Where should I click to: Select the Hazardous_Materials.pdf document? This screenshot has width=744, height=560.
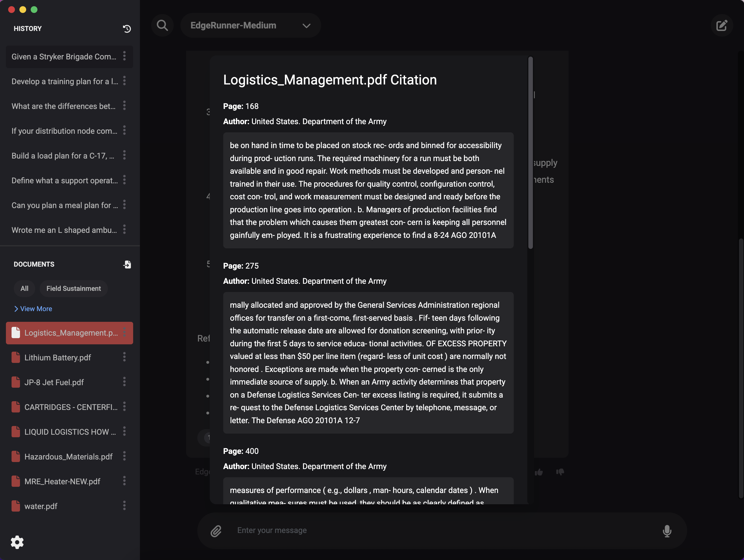(68, 457)
